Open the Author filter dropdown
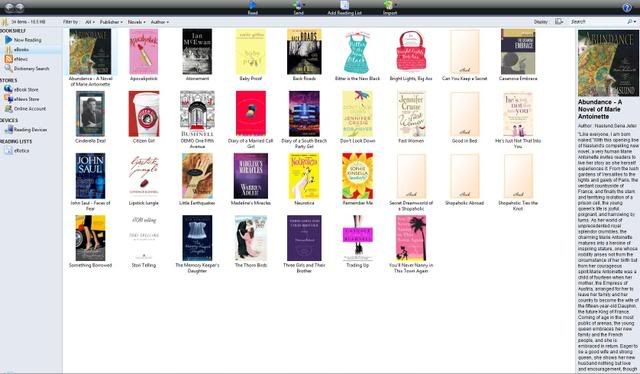The height and width of the screenshot is (374, 640). pos(160,22)
